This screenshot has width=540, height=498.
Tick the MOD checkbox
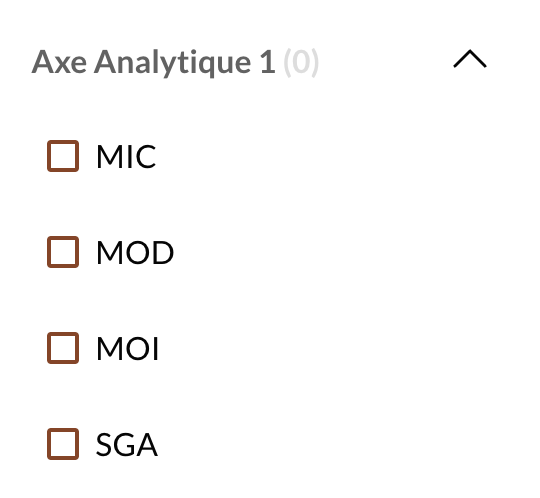[63, 252]
